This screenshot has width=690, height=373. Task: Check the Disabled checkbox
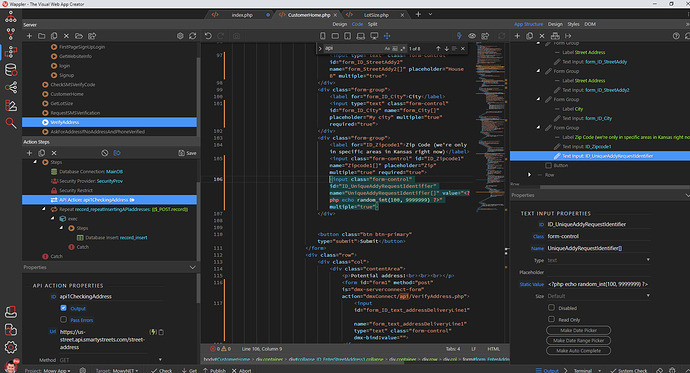click(551, 307)
